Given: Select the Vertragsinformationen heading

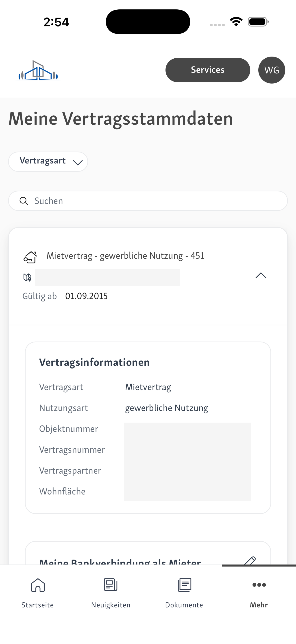Looking at the screenshot, I should tap(94, 362).
